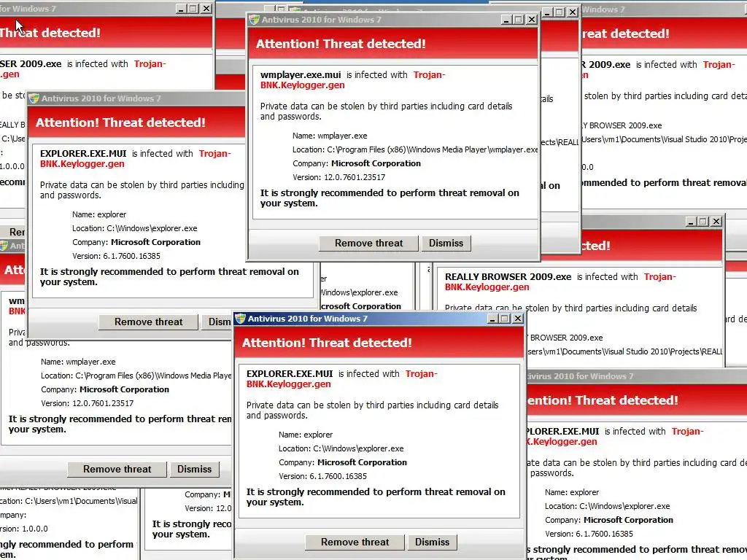Click the 'tivirus 2010 for Windows 7' title bar at bottom right
The height and width of the screenshot is (560, 747).
[637, 376]
